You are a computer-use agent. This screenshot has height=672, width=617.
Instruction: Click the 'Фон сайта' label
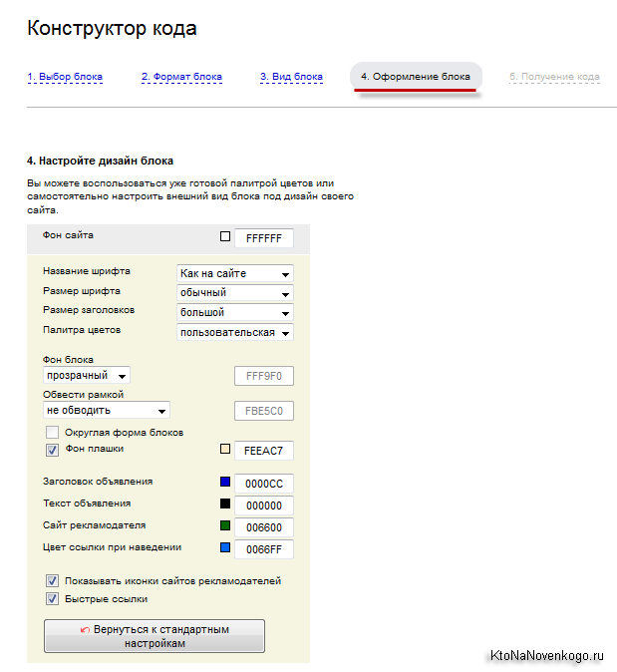pyautogui.click(x=68, y=235)
